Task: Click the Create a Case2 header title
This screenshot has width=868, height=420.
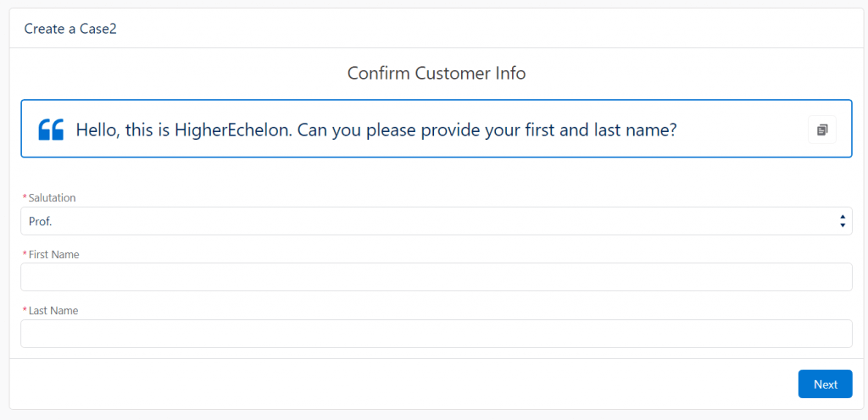Action: click(70, 29)
